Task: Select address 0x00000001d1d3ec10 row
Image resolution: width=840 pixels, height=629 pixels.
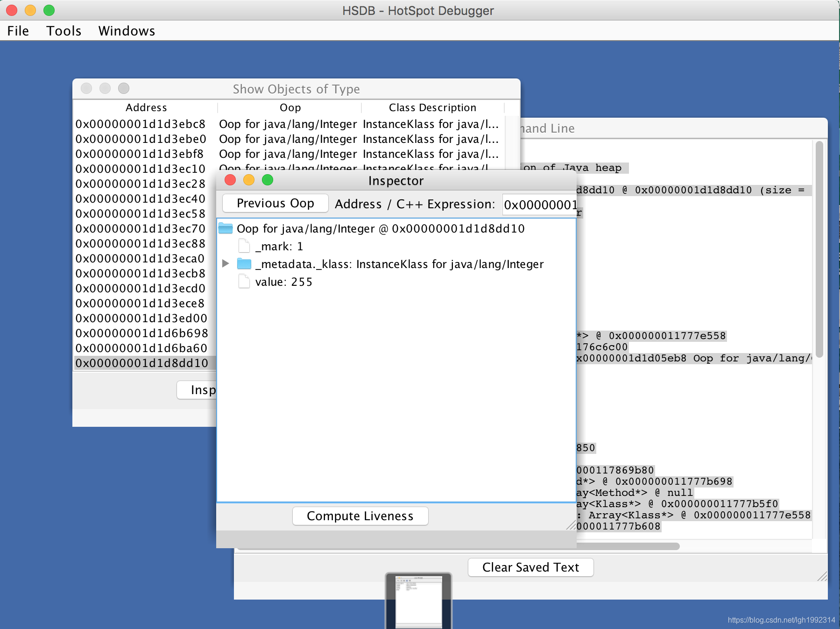Action: pos(141,169)
